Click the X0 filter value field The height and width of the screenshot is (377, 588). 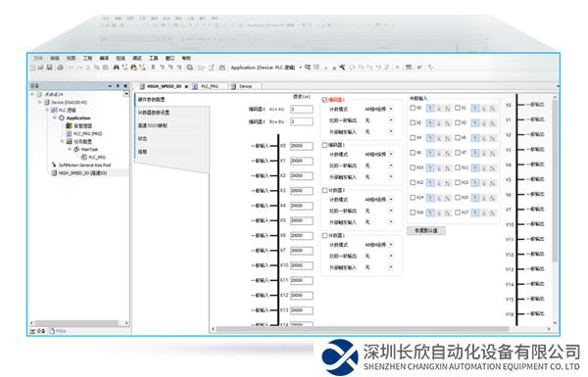coord(302,146)
